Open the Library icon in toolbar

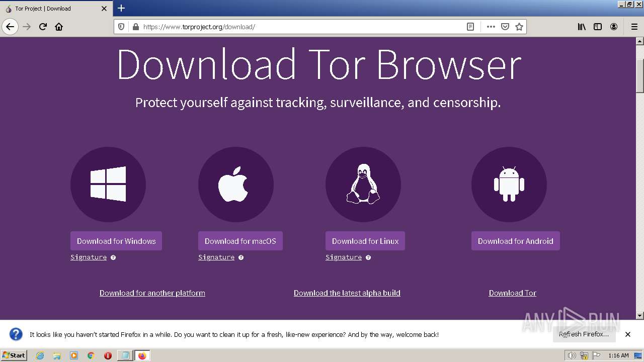pyautogui.click(x=582, y=27)
